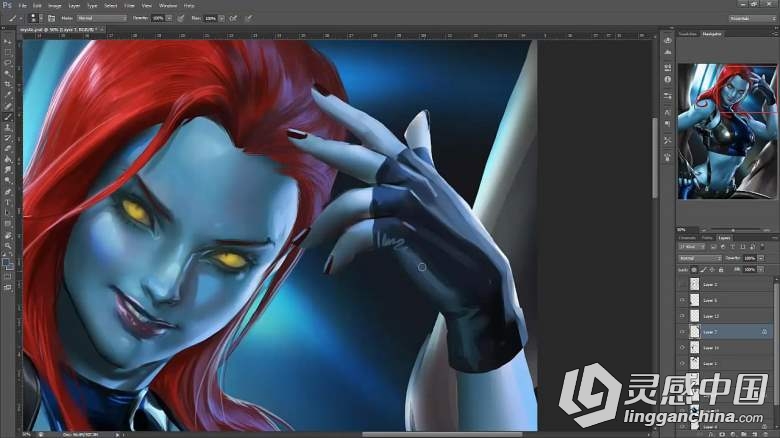Screen dimensions: 780x438
Task: Open the brush Flow slider arrow
Action: click(x=222, y=18)
